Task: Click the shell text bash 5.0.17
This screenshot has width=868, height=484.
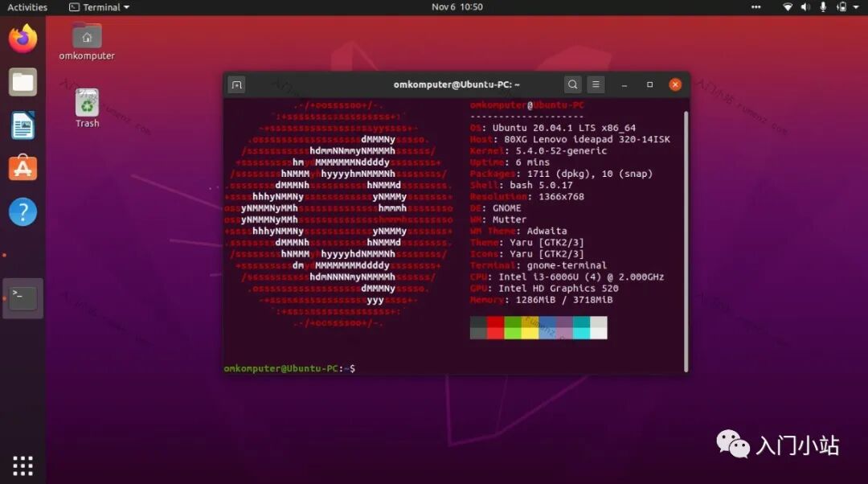Action: 541,185
